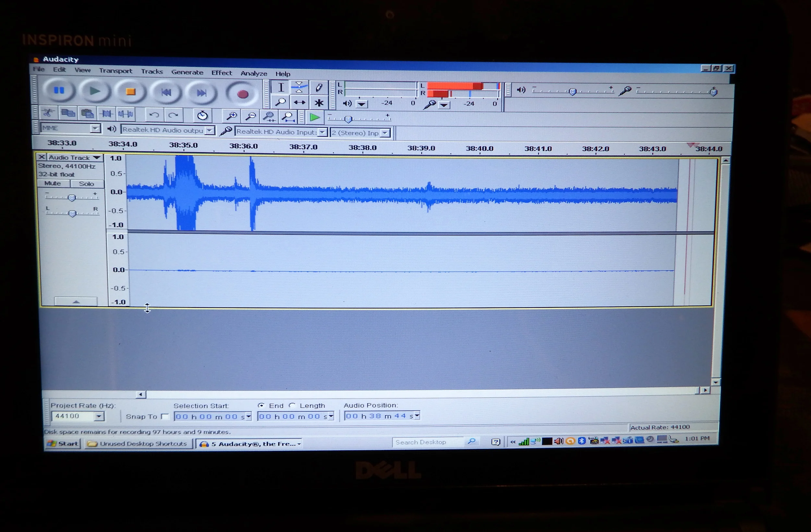Click the Cut scissors icon

coord(48,113)
